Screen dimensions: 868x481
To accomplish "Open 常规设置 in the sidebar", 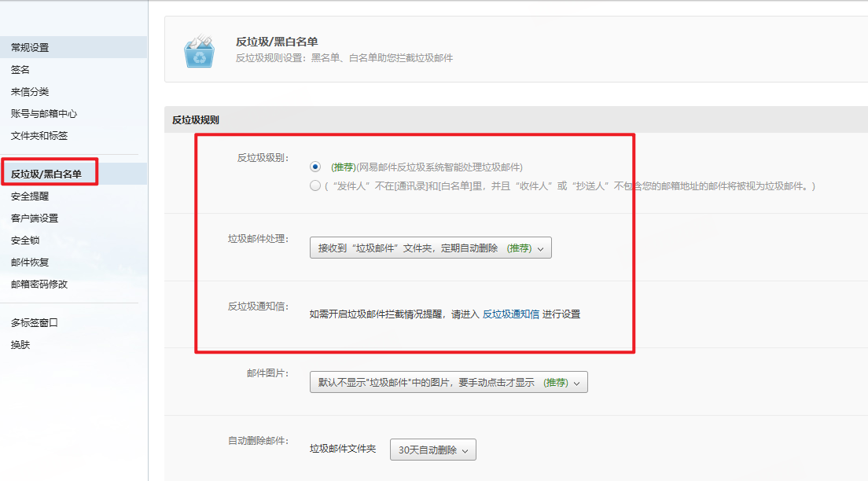I will point(30,48).
